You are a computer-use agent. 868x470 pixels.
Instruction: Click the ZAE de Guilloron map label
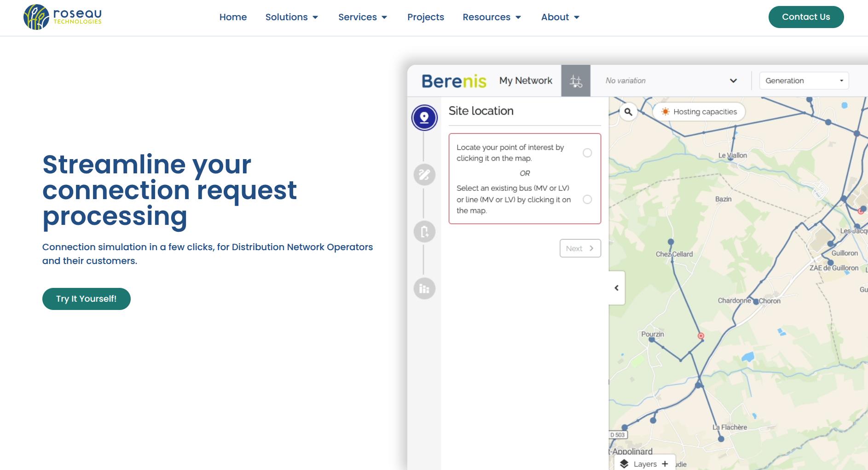[834, 268]
